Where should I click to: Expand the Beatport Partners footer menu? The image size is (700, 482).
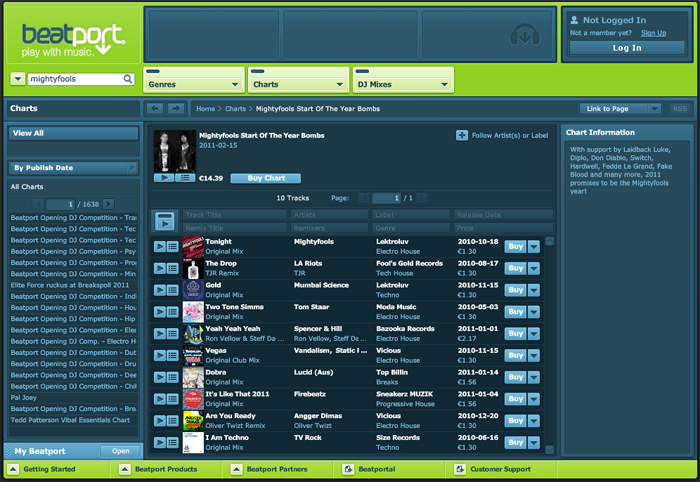coord(237,469)
